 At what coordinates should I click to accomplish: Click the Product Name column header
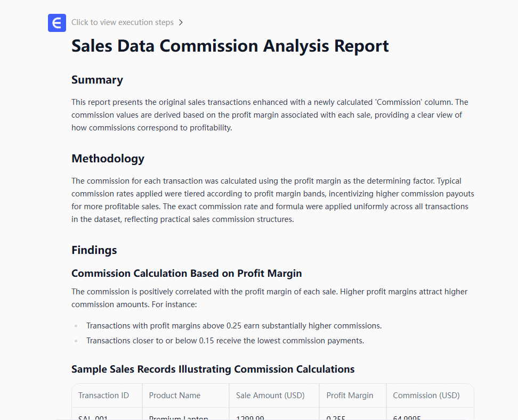(x=175, y=396)
